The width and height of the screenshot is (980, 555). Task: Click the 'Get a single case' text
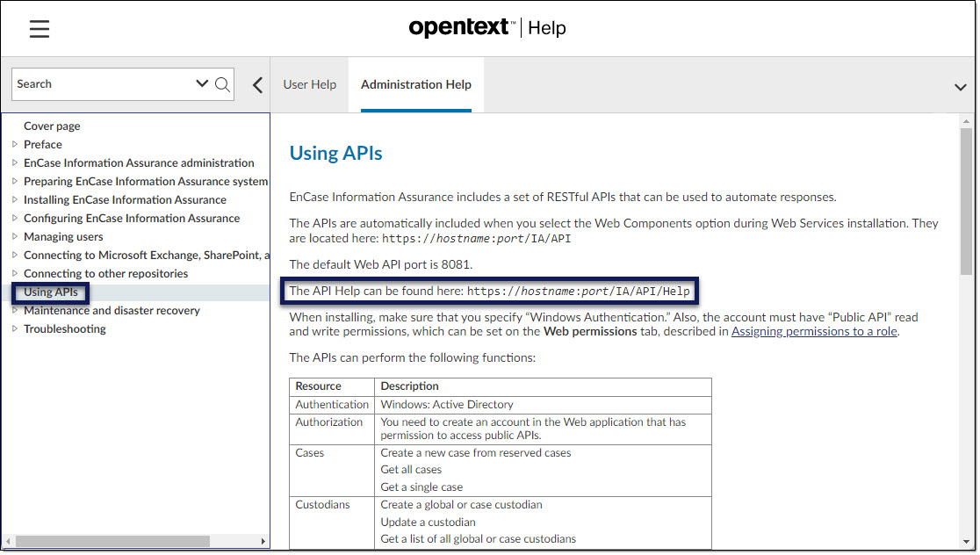coord(422,487)
